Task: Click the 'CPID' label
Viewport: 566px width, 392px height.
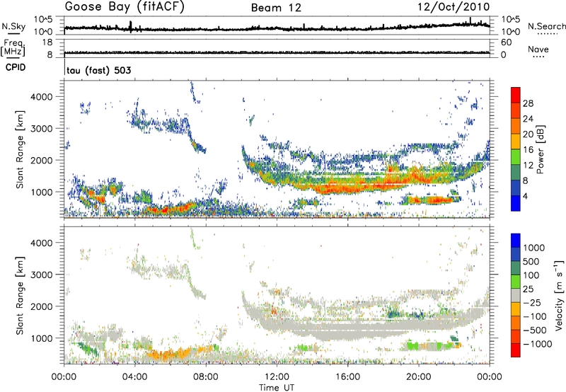Action: point(16,67)
